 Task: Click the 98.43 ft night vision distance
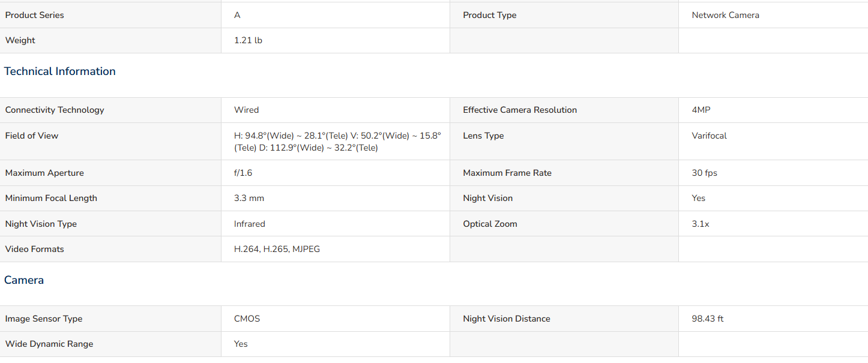pyautogui.click(x=707, y=319)
